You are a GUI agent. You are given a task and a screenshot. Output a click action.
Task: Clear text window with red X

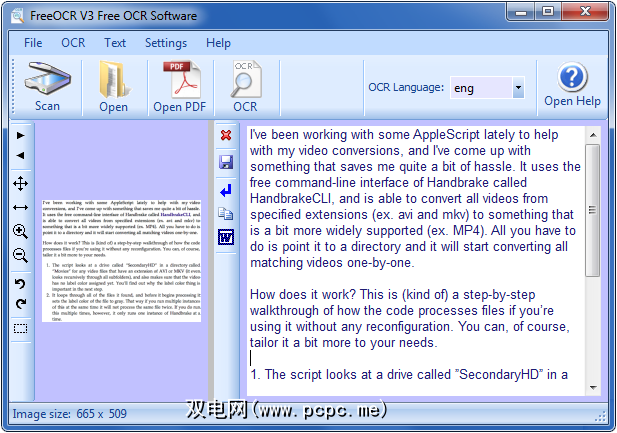click(x=226, y=135)
